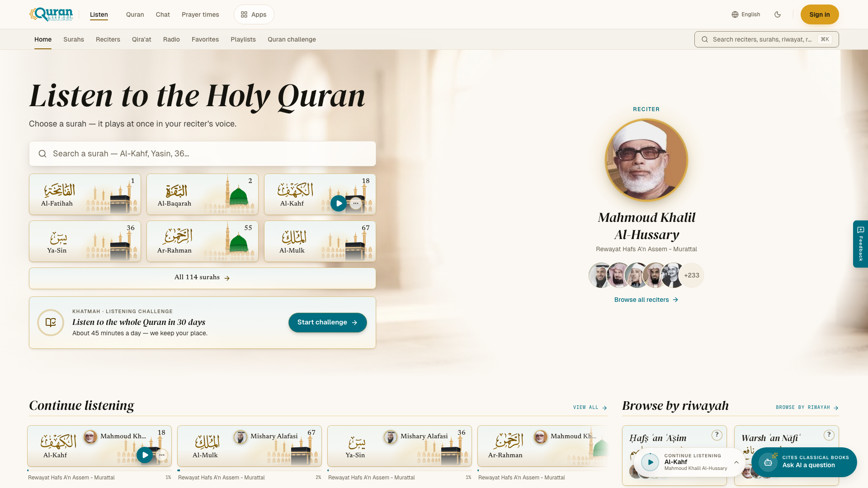Click the Sign in button
This screenshot has height=488, width=868.
point(820,14)
